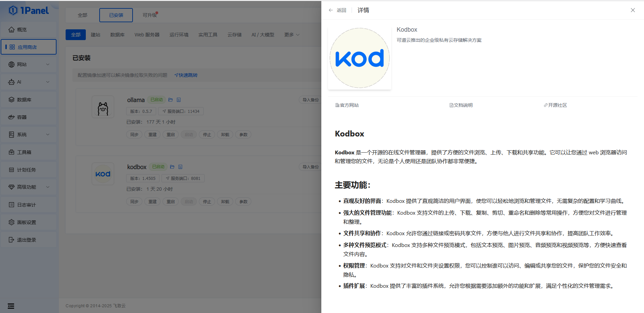
Task: Click the 网站 globe icon
Action: click(11, 64)
